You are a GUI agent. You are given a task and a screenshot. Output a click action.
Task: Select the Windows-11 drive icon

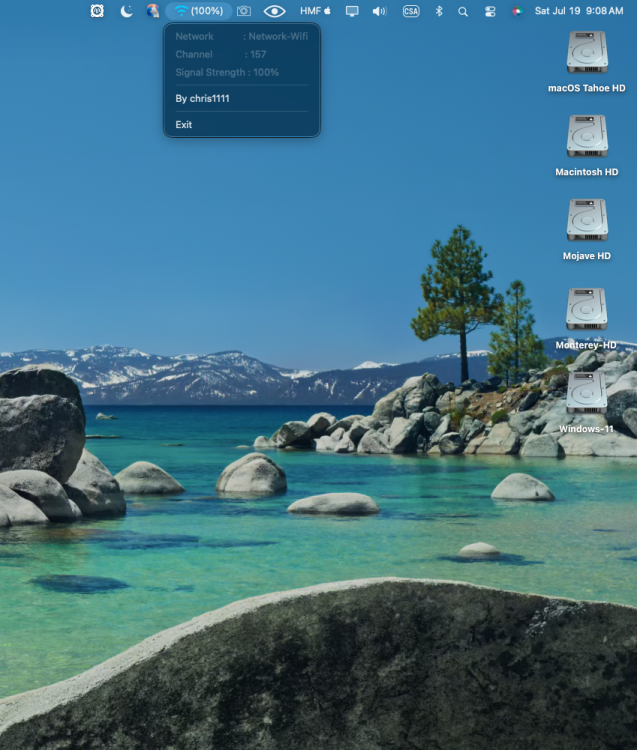[587, 393]
